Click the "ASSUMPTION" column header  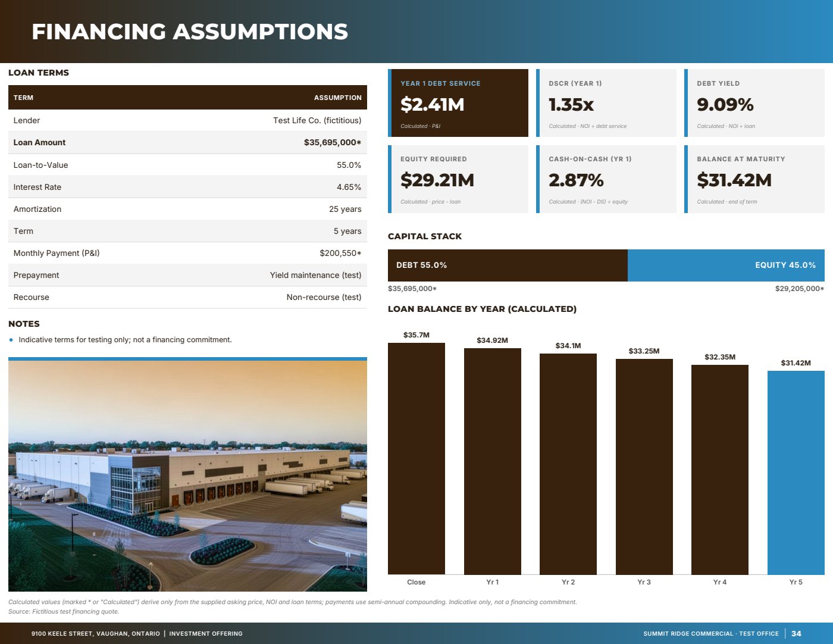pyautogui.click(x=337, y=98)
